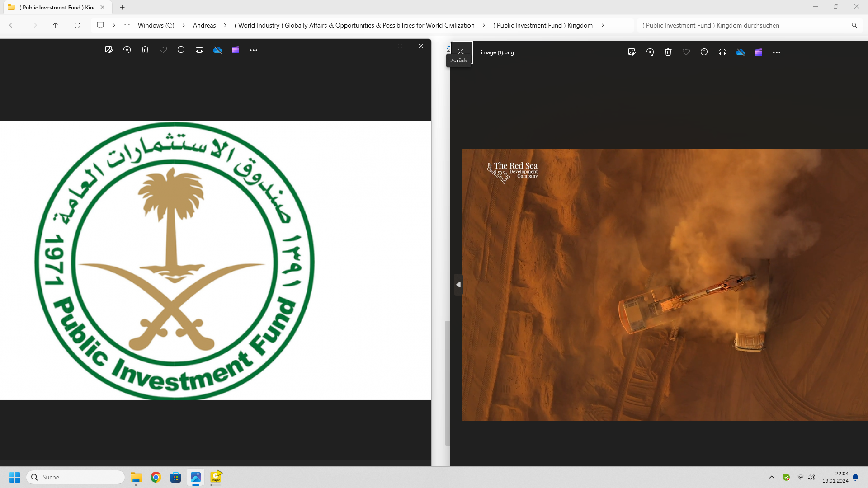The width and height of the screenshot is (868, 488).
Task: Rotate image in right Photos window
Action: pyautogui.click(x=650, y=52)
